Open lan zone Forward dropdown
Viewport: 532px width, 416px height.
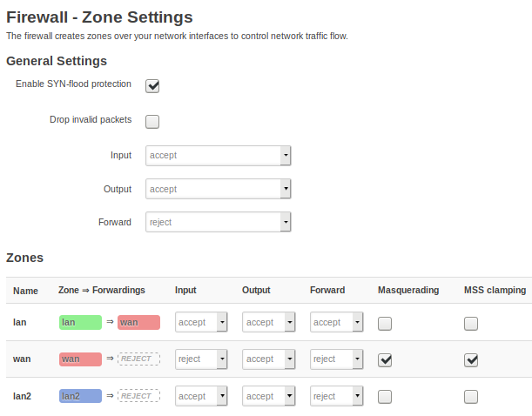(337, 322)
